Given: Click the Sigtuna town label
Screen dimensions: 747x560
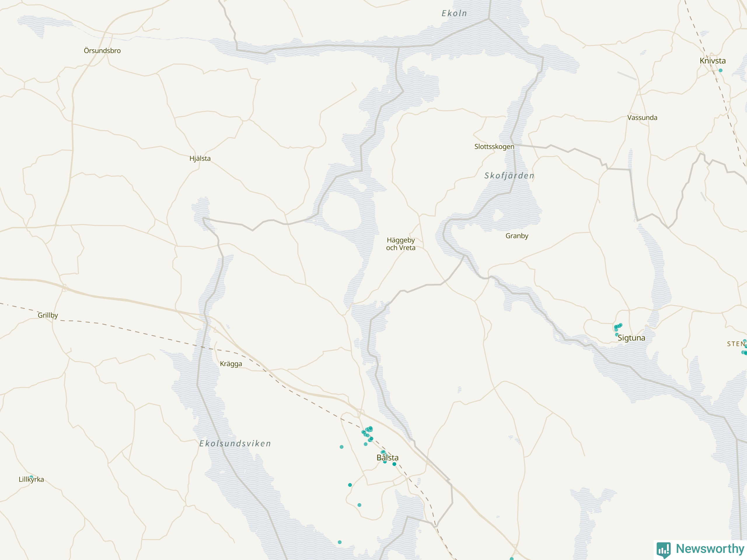Looking at the screenshot, I should click(631, 338).
